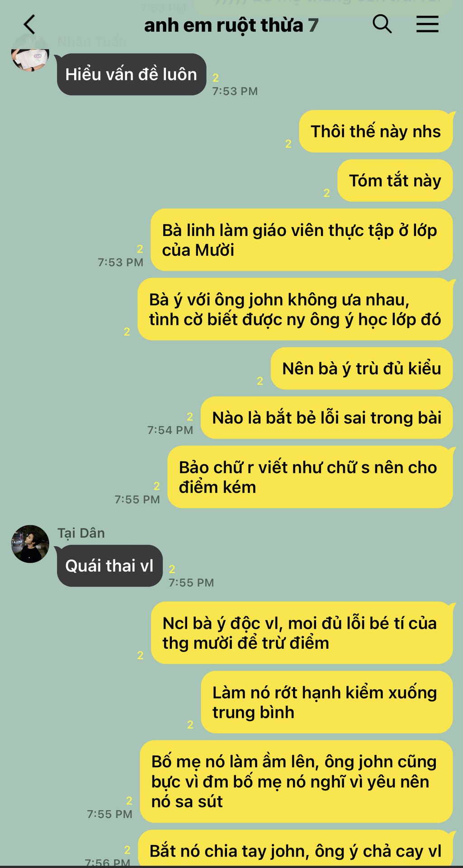
Task: Tap the 'Bắt nó chia tay john' message
Action: coord(295,849)
